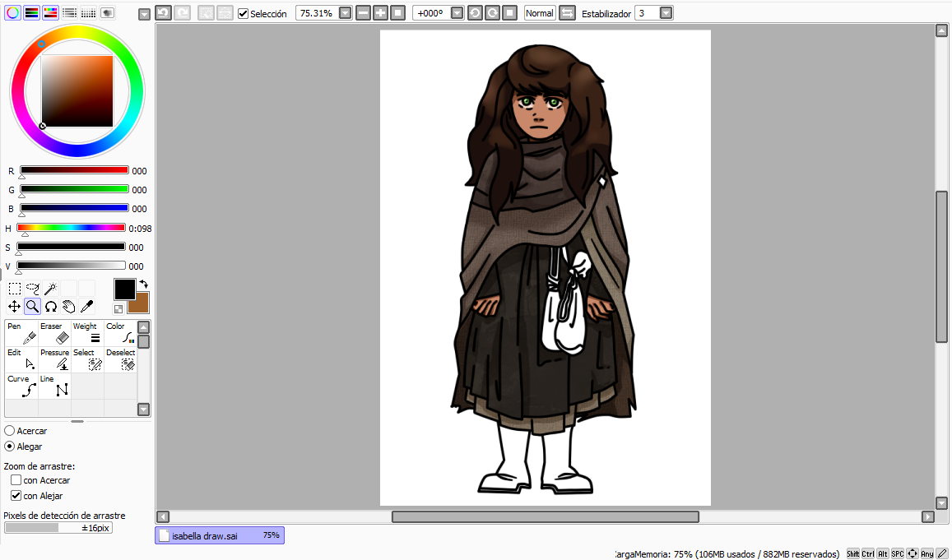Choose the Line linework tool
Screen dimensions: 952x560
click(x=54, y=386)
